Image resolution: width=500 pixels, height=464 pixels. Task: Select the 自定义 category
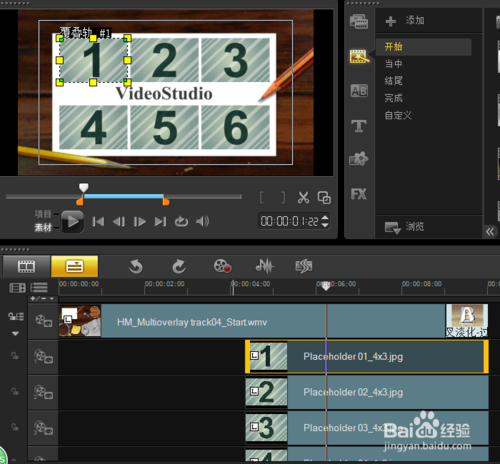click(x=398, y=115)
